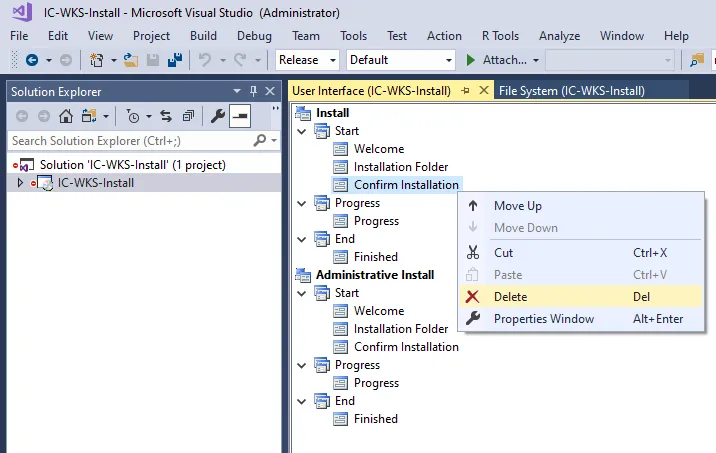The height and width of the screenshot is (453, 716).
Task: Choose Cut in the context menu
Action: tap(581, 253)
